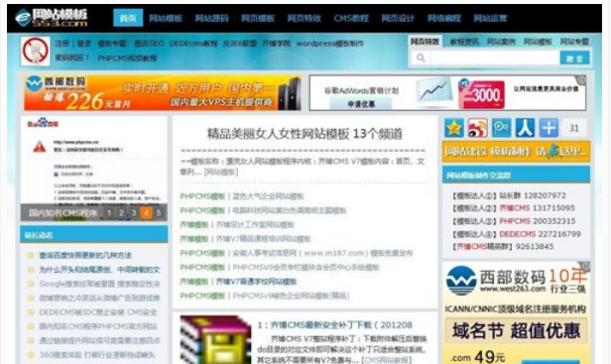Share using the yellow star QZone icon

454,128
